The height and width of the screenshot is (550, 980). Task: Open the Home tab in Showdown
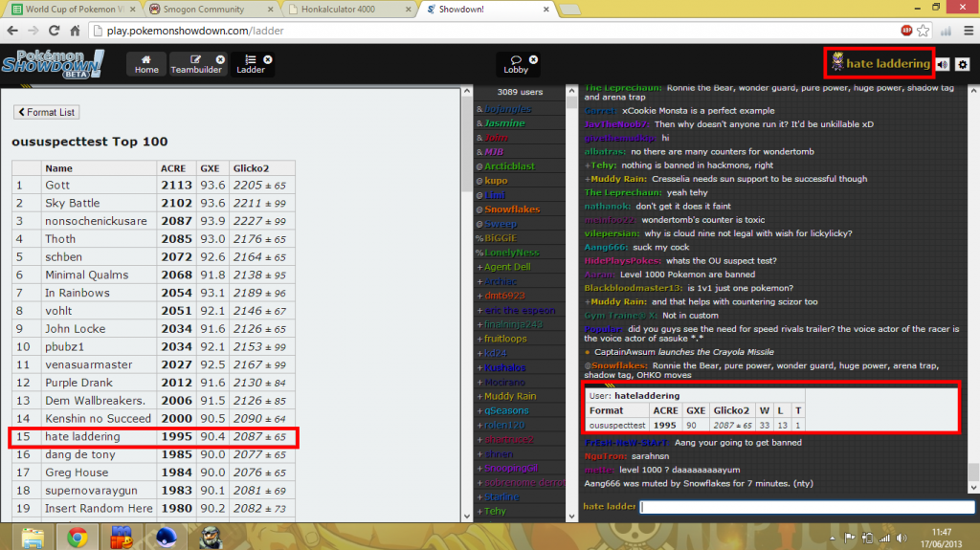[x=146, y=64]
